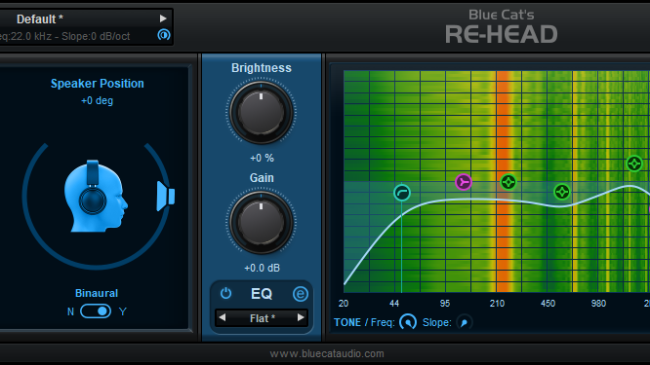650x365 pixels.
Task: Select the green EQ node above 980 Hz
Action: (634, 163)
